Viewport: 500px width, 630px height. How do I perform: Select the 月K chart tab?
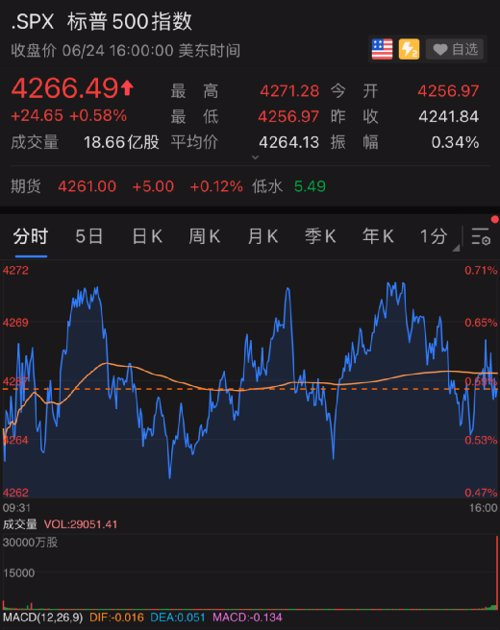pyautogui.click(x=262, y=236)
